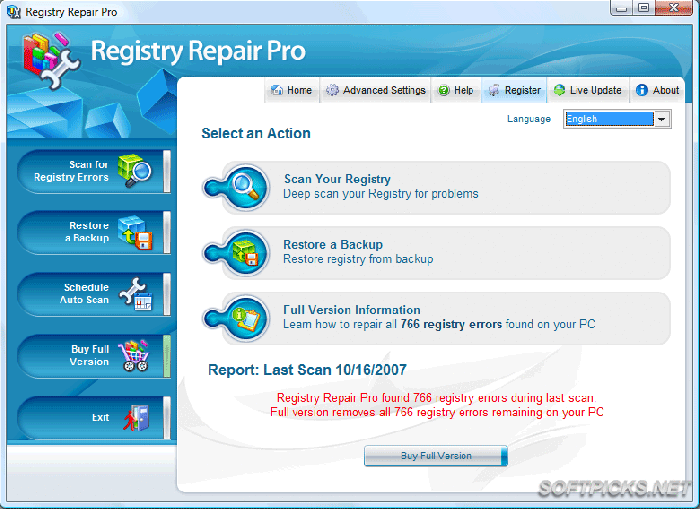This screenshot has height=509, width=700.
Task: Close the Registry Repair Pro window
Action: 675,8
